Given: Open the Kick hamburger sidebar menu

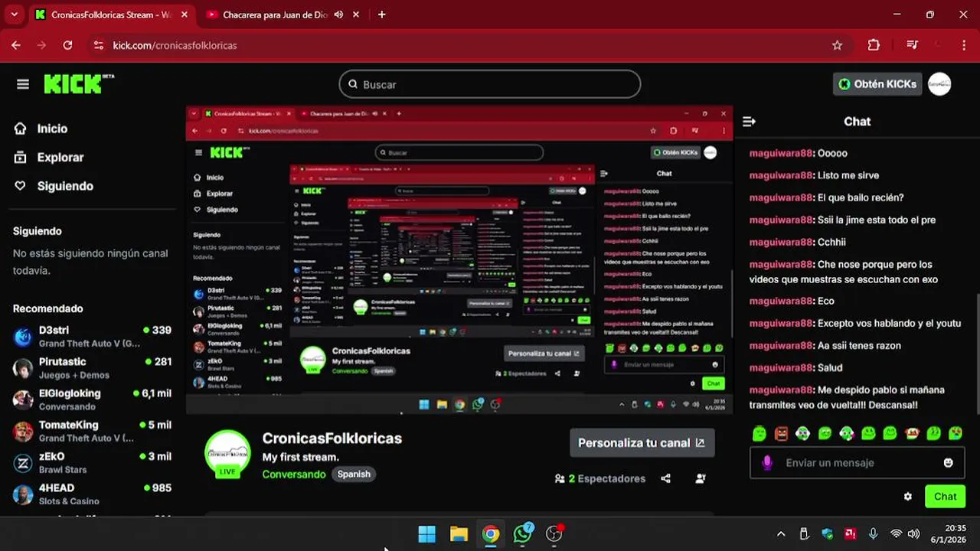Looking at the screenshot, I should coord(23,84).
